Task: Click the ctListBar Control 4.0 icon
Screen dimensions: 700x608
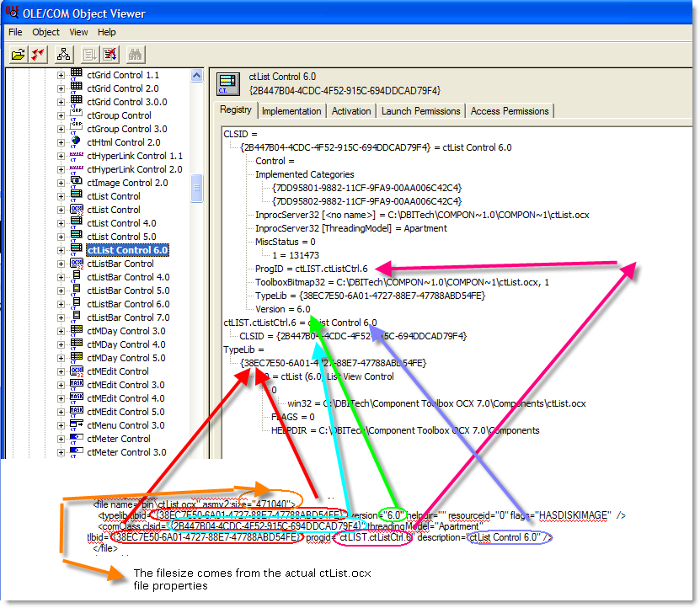Action: (x=77, y=276)
